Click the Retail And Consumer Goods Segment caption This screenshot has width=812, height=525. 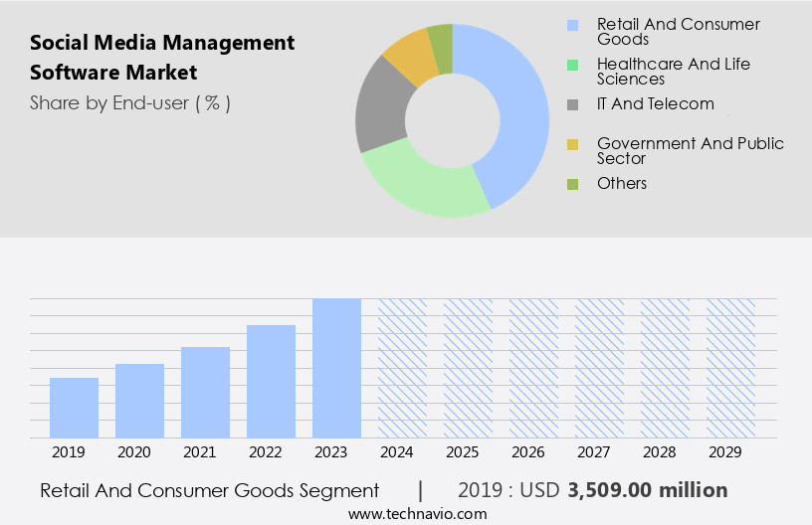[210, 490]
